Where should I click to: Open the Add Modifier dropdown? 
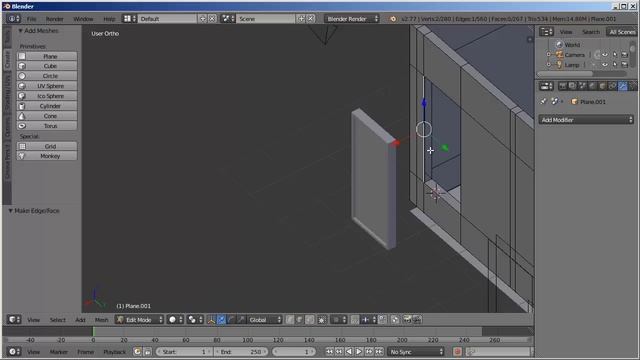click(586, 120)
